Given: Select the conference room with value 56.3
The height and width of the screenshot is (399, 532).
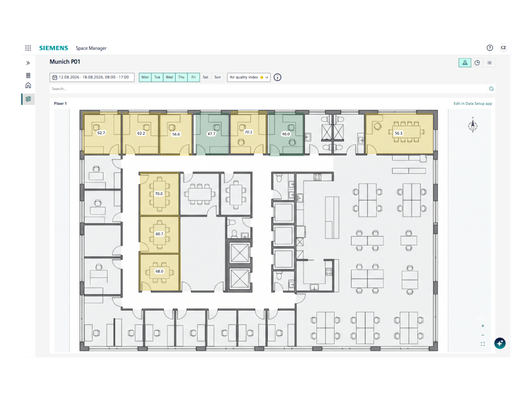Looking at the screenshot, I should [x=399, y=134].
